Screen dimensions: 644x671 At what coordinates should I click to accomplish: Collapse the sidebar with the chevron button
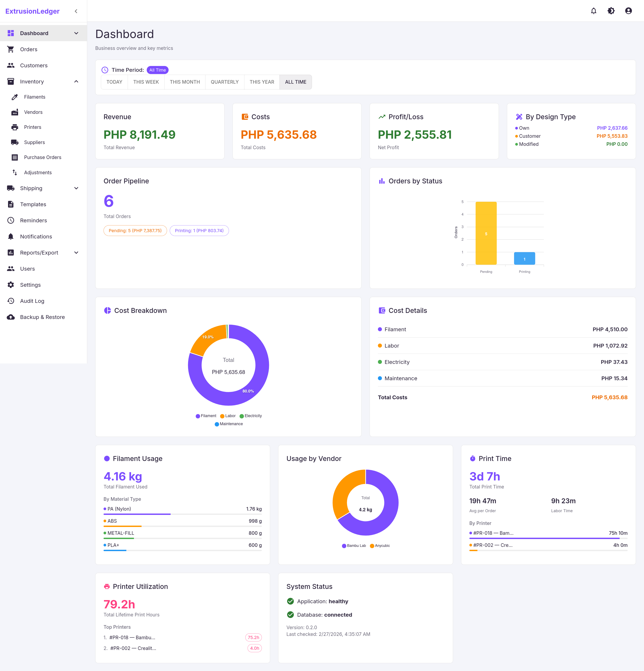(x=76, y=11)
